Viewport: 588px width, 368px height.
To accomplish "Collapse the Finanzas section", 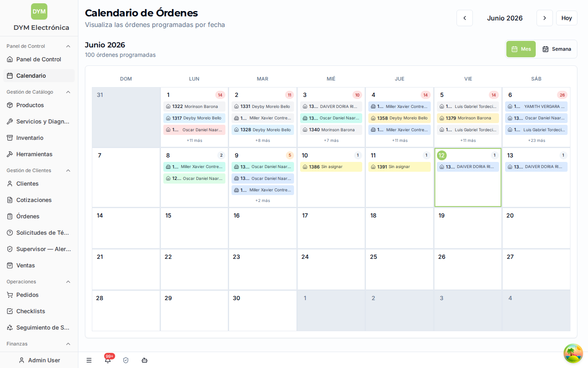I will tap(68, 344).
